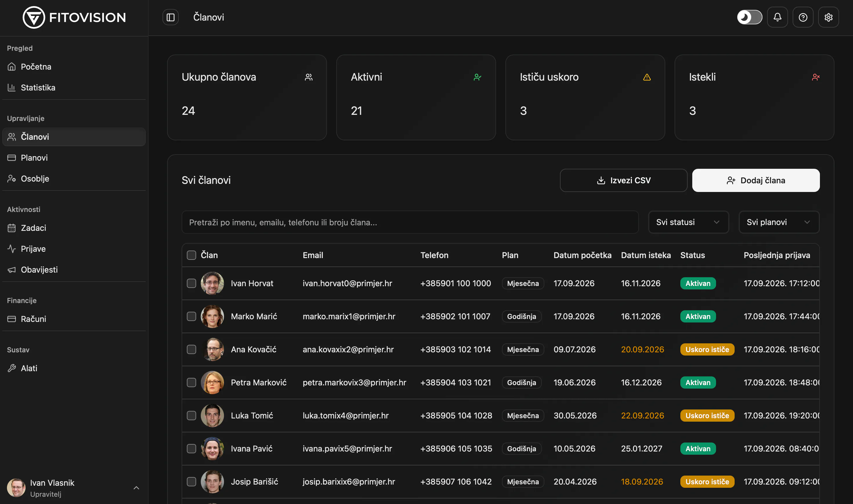Click the Datum isteka column header
853x504 pixels.
point(646,255)
